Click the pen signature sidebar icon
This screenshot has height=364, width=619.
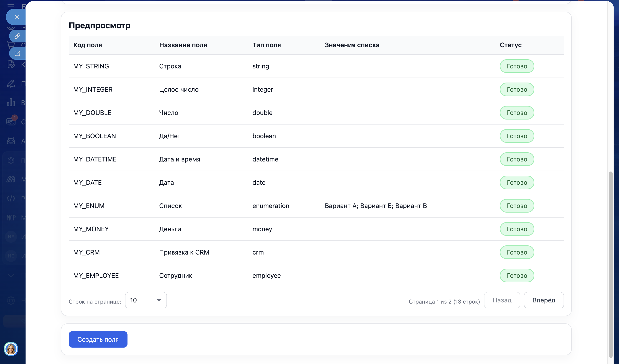(x=11, y=83)
